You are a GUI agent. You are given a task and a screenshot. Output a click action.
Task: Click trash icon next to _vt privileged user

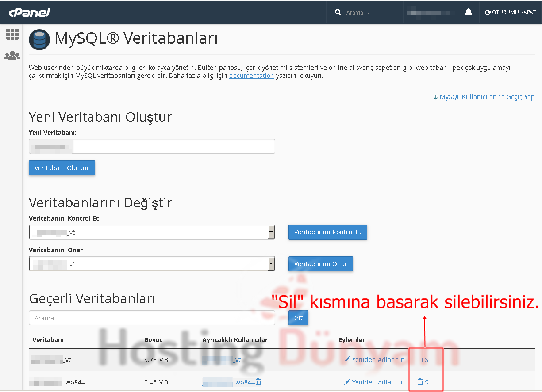tap(244, 360)
